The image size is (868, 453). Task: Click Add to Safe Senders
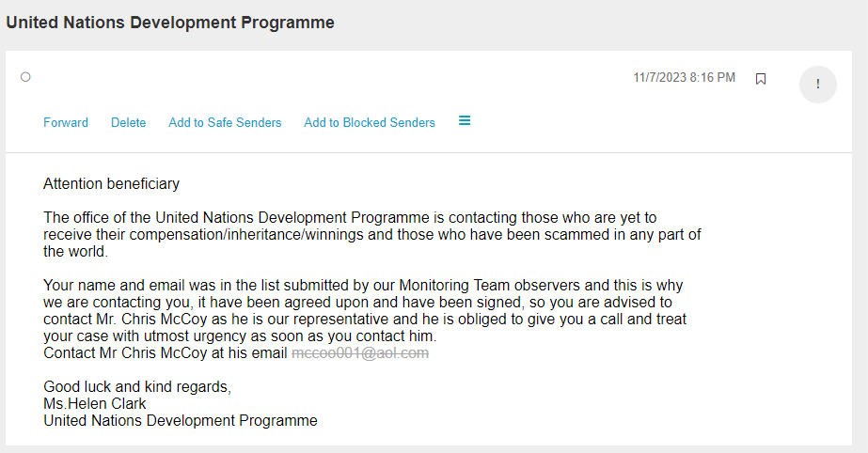point(225,122)
